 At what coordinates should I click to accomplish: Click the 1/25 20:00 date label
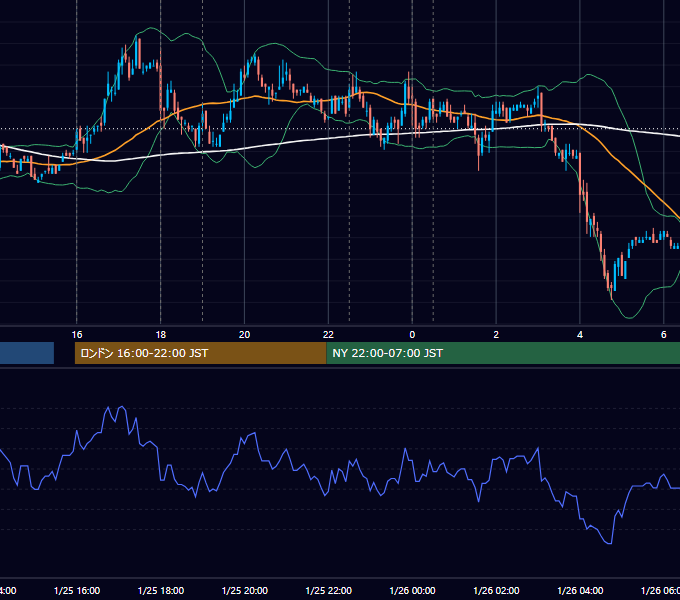(x=245, y=590)
